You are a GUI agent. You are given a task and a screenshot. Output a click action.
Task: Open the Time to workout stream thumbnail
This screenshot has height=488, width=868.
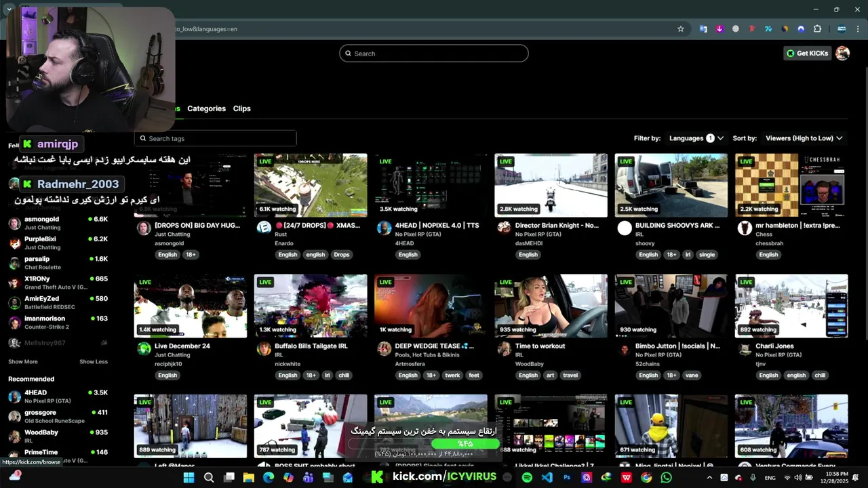(x=551, y=306)
